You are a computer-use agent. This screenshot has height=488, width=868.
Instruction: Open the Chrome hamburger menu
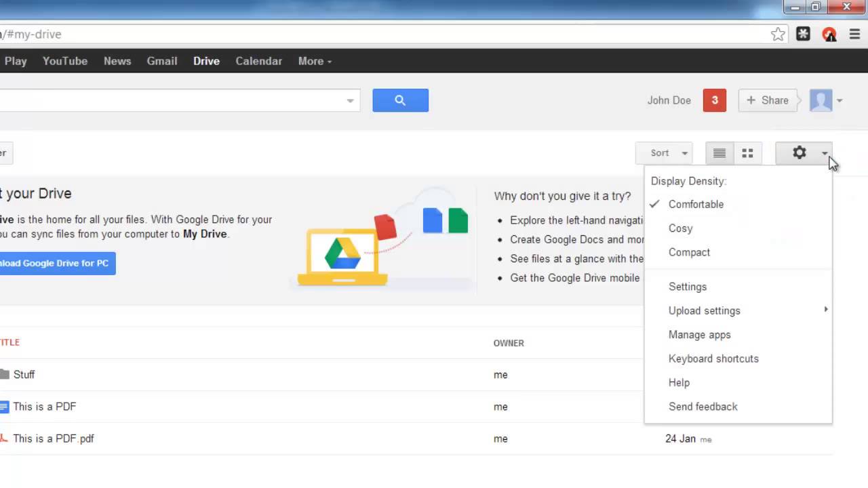(854, 35)
